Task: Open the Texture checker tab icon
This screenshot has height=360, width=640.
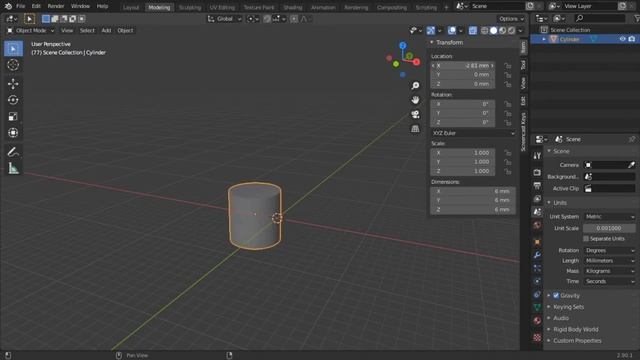Action: click(537, 337)
